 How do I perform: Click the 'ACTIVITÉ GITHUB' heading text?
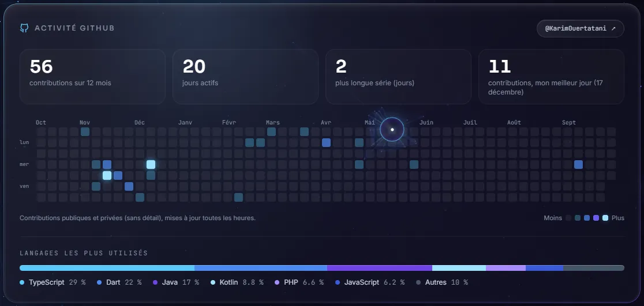pos(74,28)
